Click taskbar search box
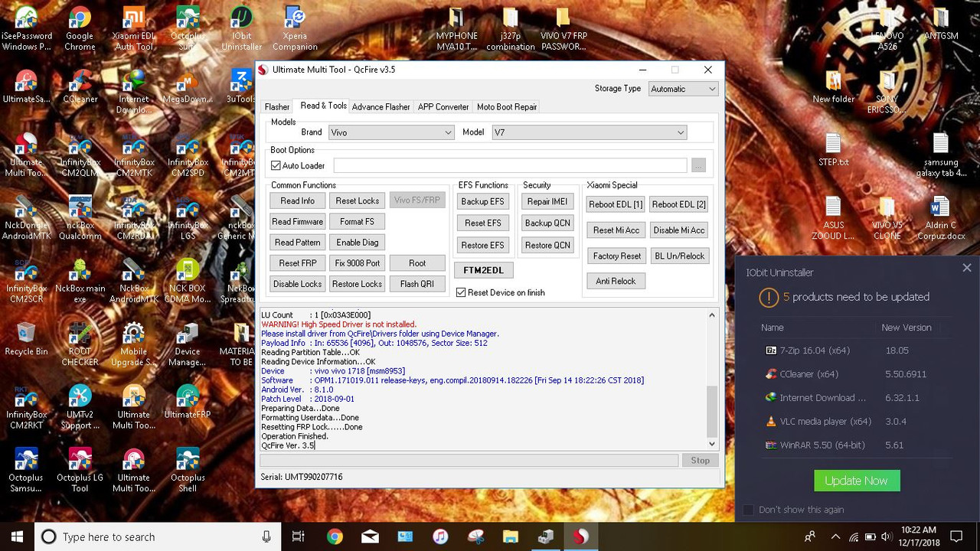The height and width of the screenshot is (551, 980). [157, 536]
